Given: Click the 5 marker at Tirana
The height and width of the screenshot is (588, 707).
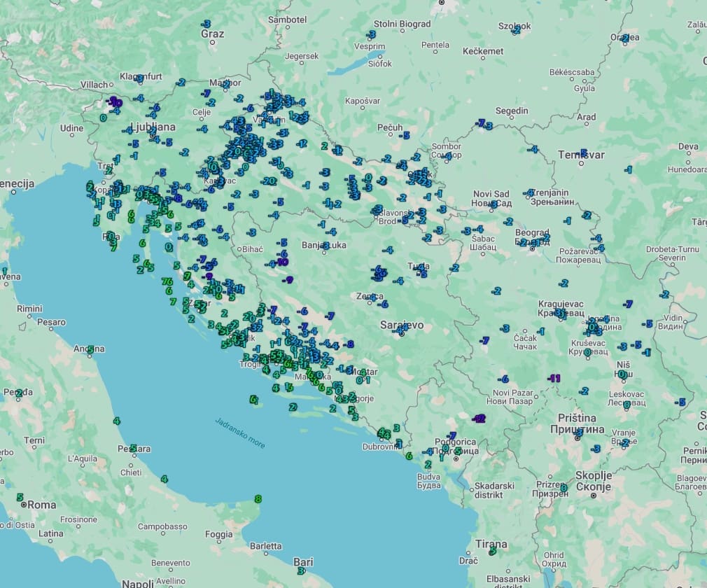Looking at the screenshot, I should pyautogui.click(x=493, y=551).
